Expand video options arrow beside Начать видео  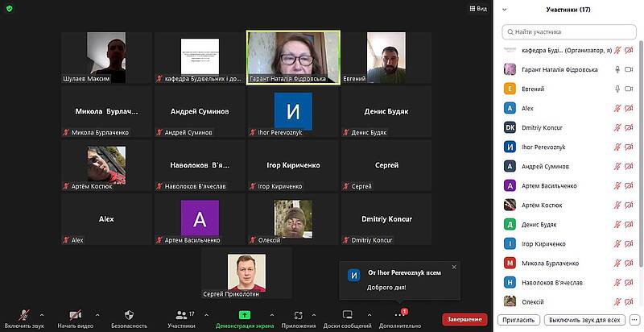97,314
